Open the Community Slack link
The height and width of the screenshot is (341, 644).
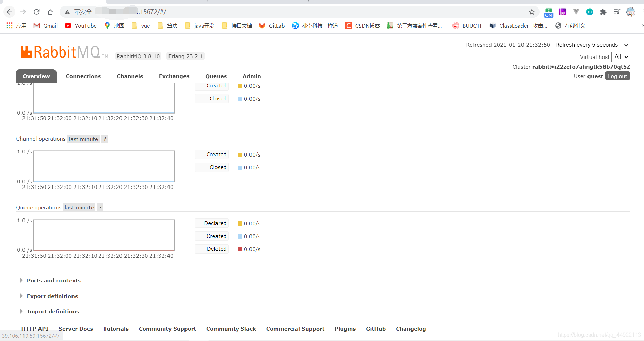click(231, 329)
